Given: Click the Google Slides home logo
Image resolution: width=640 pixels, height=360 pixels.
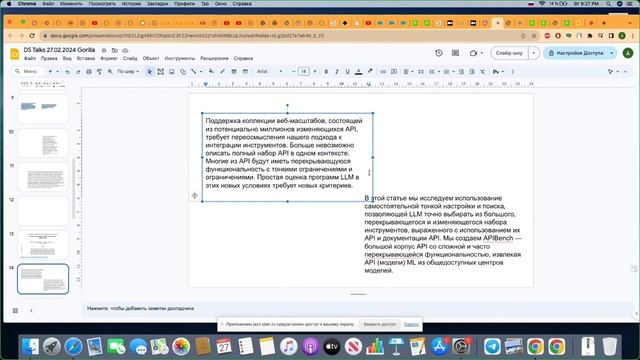Looking at the screenshot, I should point(15,54).
